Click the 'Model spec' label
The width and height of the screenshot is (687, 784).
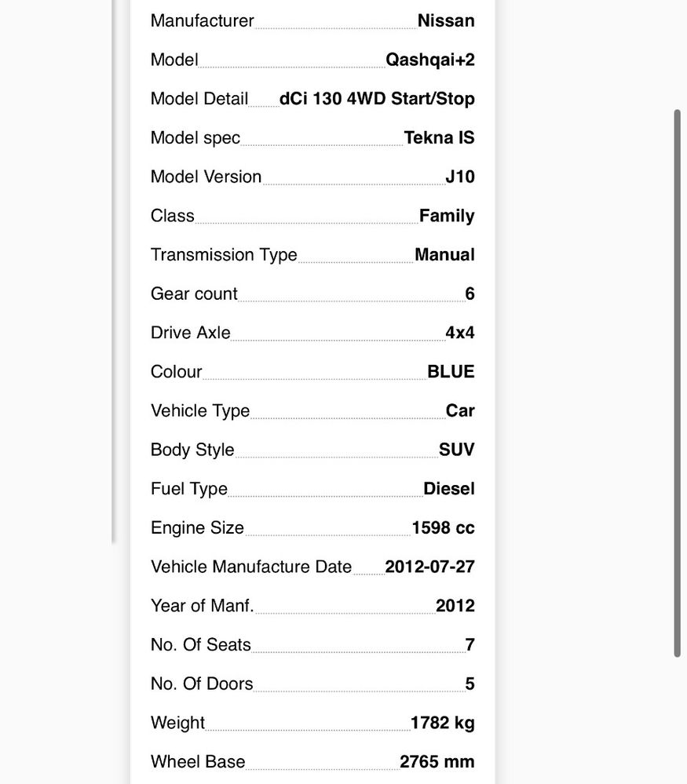[196, 137]
